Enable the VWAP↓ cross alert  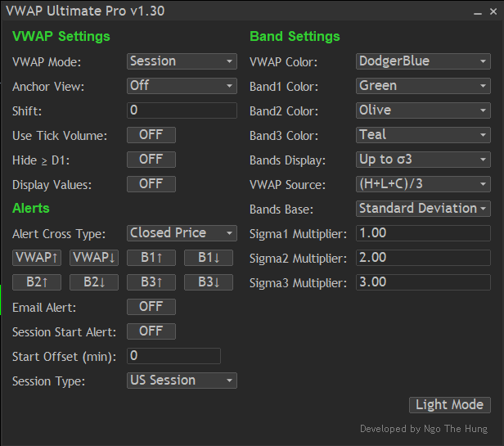pos(94,258)
